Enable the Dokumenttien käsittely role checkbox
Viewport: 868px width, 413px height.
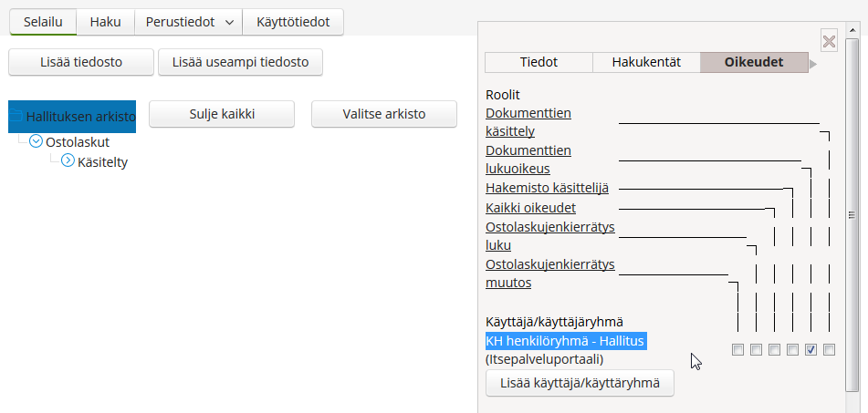(829, 349)
